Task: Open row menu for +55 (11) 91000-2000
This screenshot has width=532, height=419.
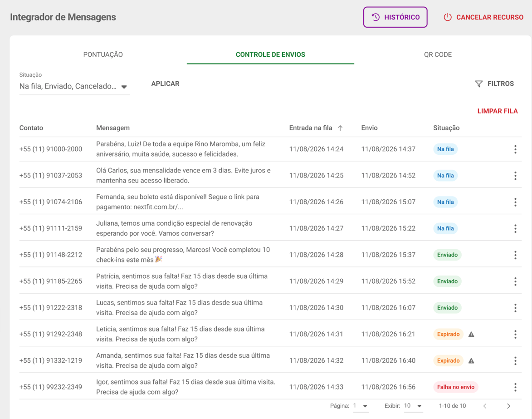Action: [x=515, y=149]
